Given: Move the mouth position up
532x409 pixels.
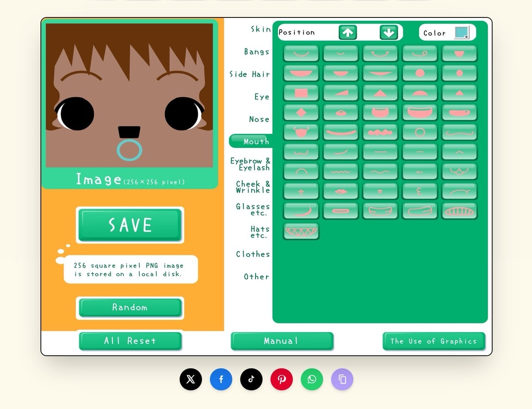Looking at the screenshot, I should (x=347, y=32).
